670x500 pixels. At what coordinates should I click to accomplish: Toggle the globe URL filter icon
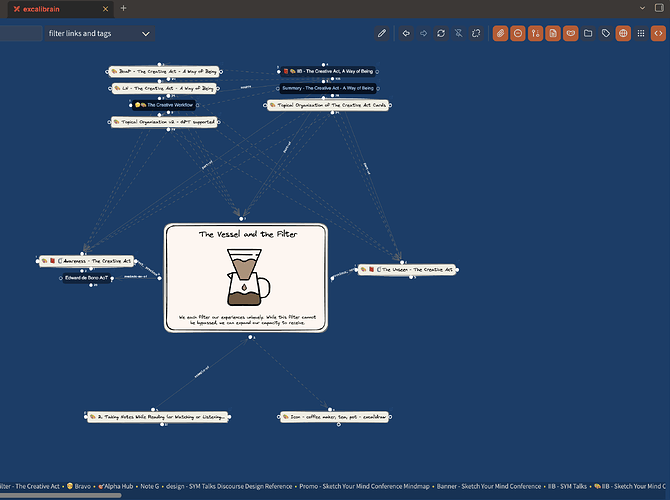pos(623,33)
